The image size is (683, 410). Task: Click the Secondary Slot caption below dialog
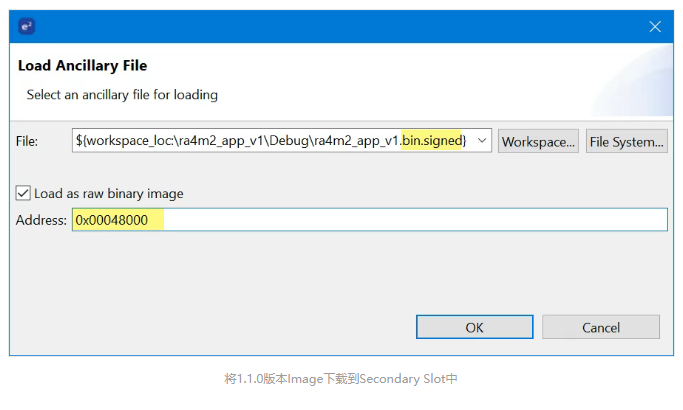341,379
